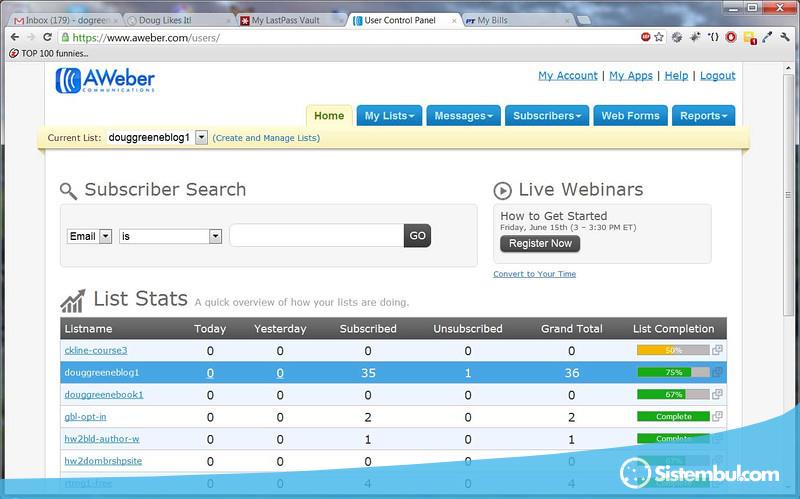Click the green padlock security icon
The width and height of the screenshot is (800, 499).
coord(65,37)
